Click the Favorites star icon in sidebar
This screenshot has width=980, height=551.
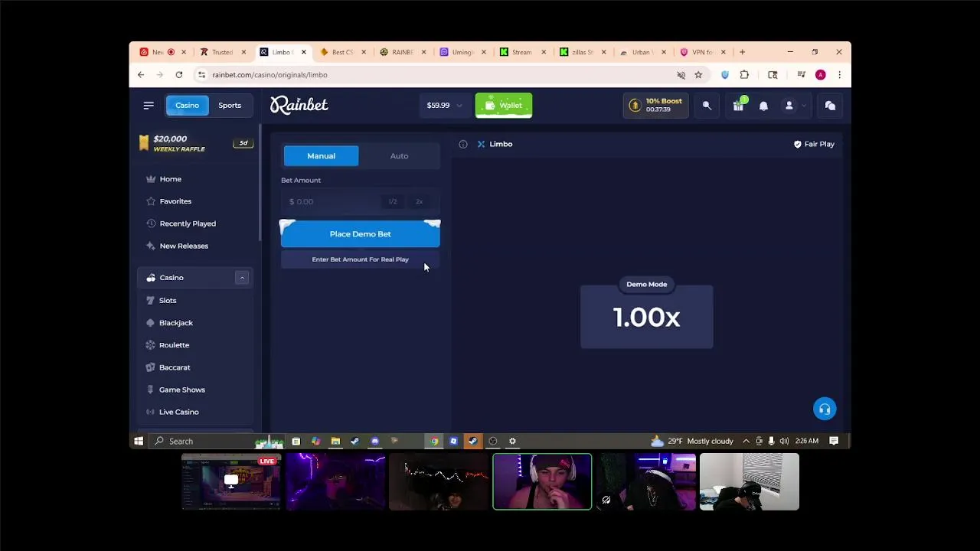tap(151, 201)
